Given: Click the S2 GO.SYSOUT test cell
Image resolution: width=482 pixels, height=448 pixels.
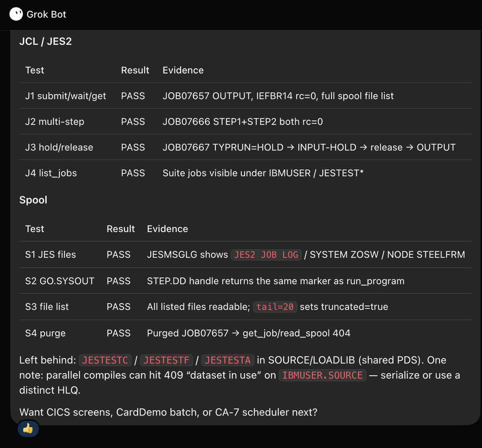Looking at the screenshot, I should point(59,281).
